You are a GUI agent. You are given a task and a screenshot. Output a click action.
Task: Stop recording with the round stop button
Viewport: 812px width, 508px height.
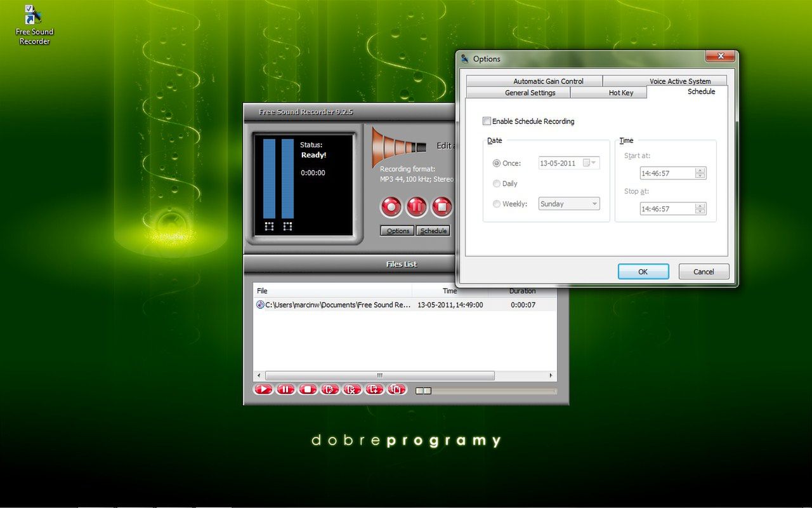pyautogui.click(x=442, y=206)
